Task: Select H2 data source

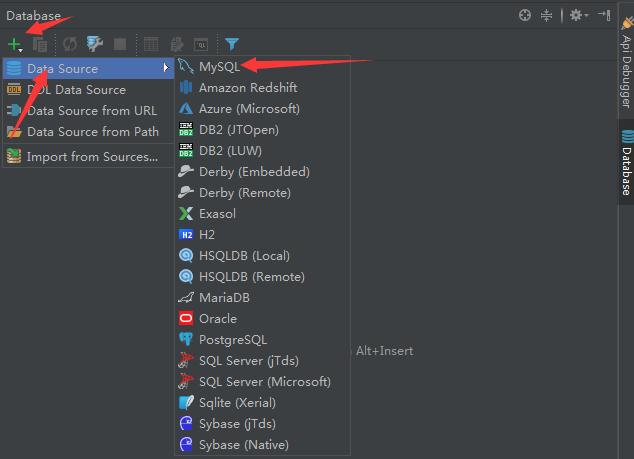Action: 262,235
